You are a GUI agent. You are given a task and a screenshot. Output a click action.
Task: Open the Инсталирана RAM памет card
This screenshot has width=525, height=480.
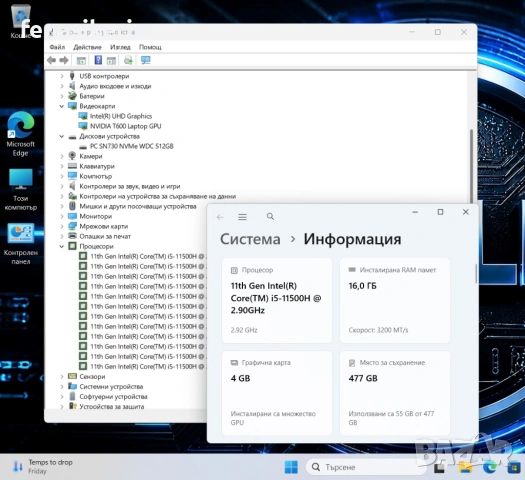(x=395, y=300)
